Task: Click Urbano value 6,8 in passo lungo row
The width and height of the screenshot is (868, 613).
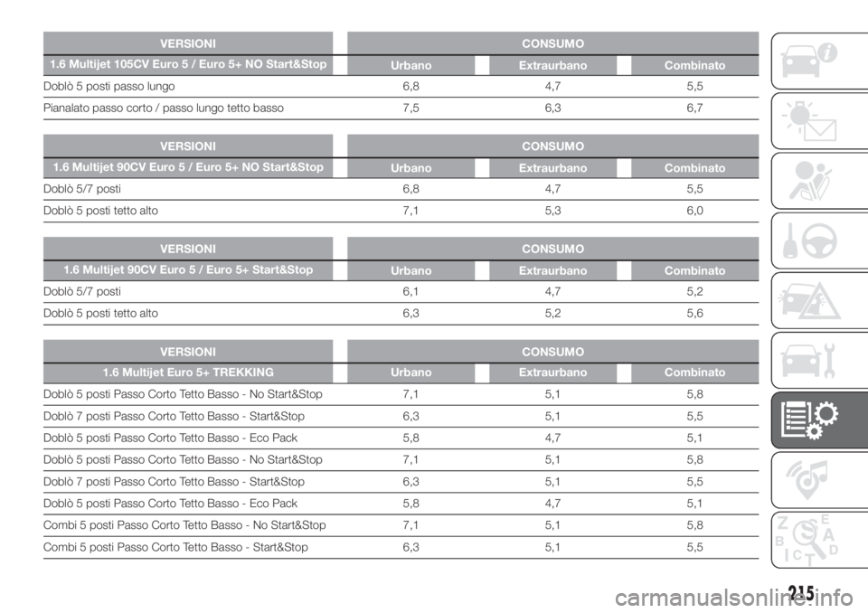Action: 410,87
